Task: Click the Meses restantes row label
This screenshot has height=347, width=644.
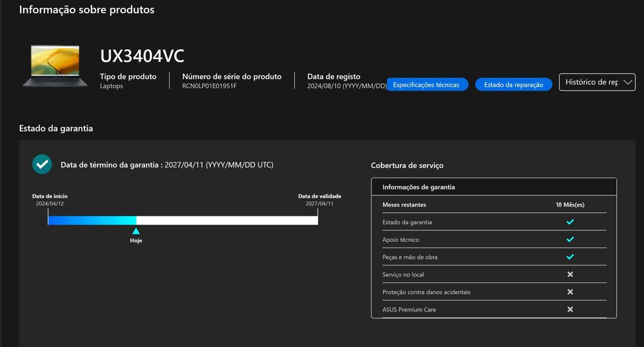Action: click(404, 205)
